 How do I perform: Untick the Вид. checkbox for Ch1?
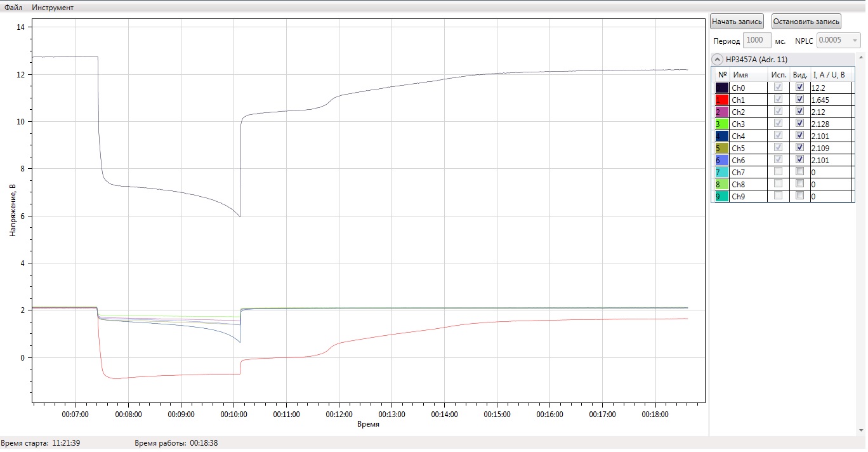799,100
